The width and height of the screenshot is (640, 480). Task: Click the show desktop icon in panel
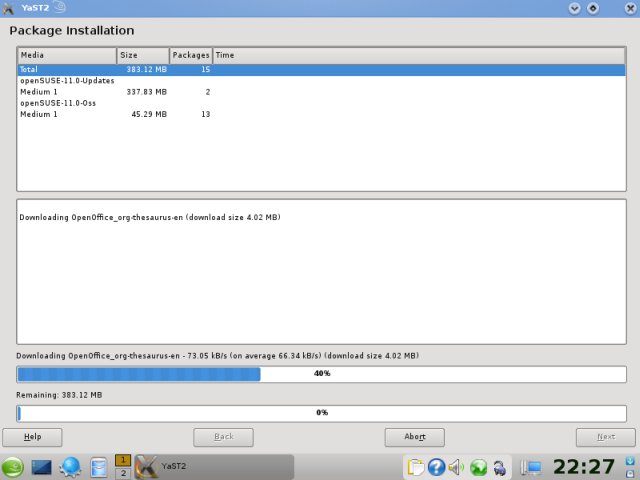pos(41,467)
